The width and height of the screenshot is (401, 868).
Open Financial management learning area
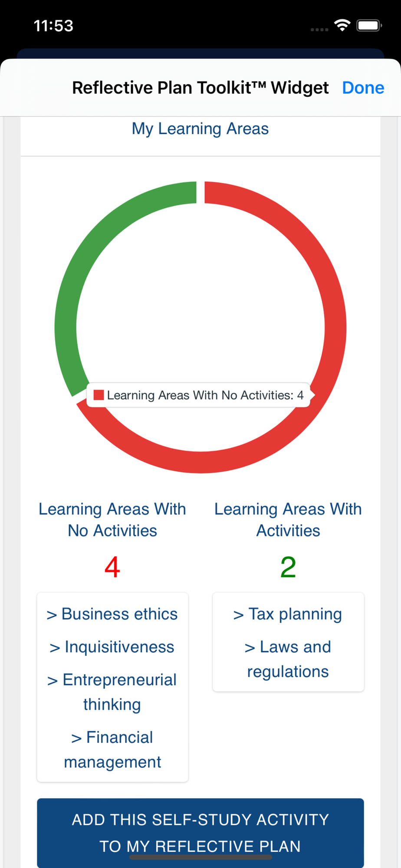point(112,750)
